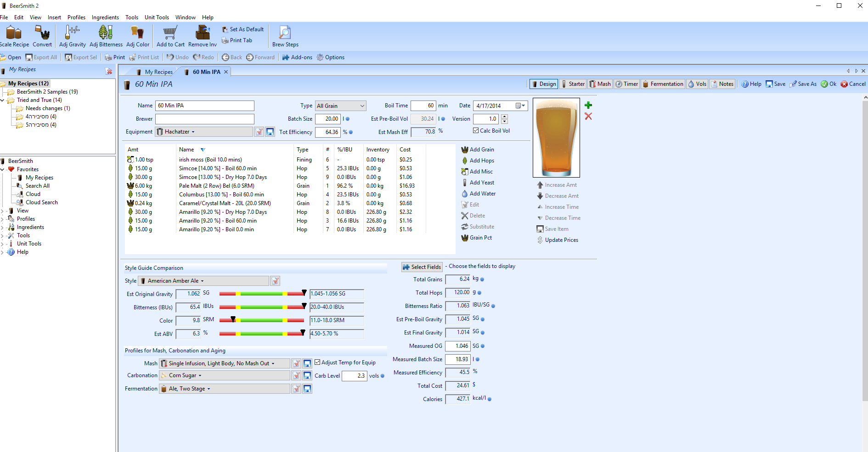This screenshot has height=452, width=868.
Task: Click the style picker icon next to American Amber Ale
Action: click(275, 281)
